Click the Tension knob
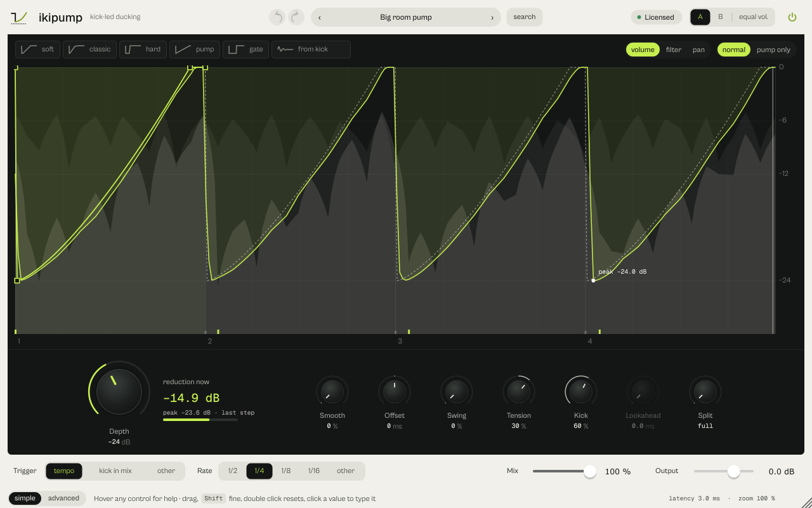Viewport: 812px width, 508px height. coord(519,392)
